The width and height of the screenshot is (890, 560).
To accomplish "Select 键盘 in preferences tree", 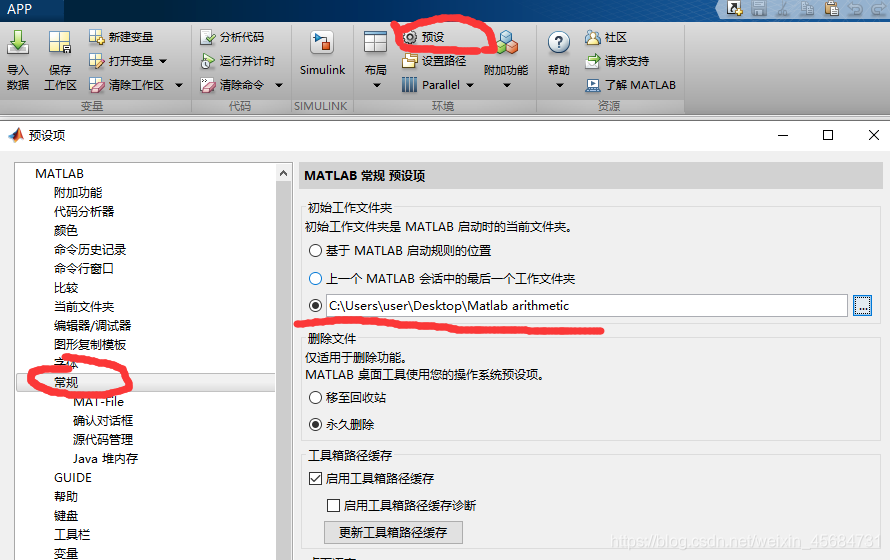I will point(66,516).
